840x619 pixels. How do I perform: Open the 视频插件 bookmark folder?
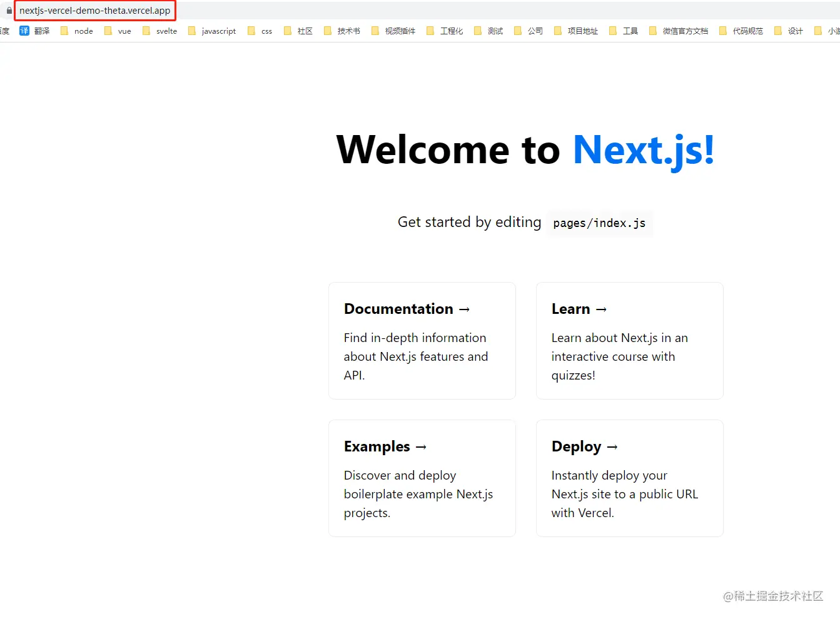(393, 31)
